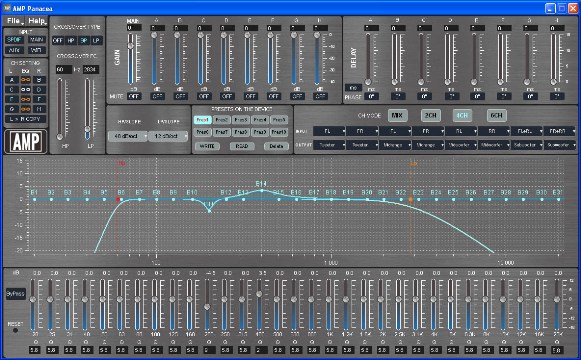Click the HP crossover frequency input field
Viewport: 581px width, 360px height.
pyautogui.click(x=63, y=70)
